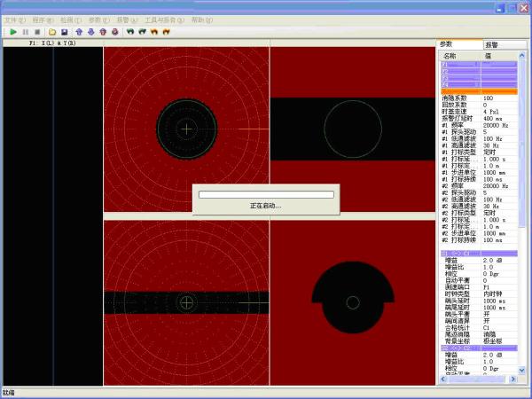Image resolution: width=532 pixels, height=399 pixels.
Task: Click the #2 打标持续 value 100 ms
Action: tap(493, 240)
